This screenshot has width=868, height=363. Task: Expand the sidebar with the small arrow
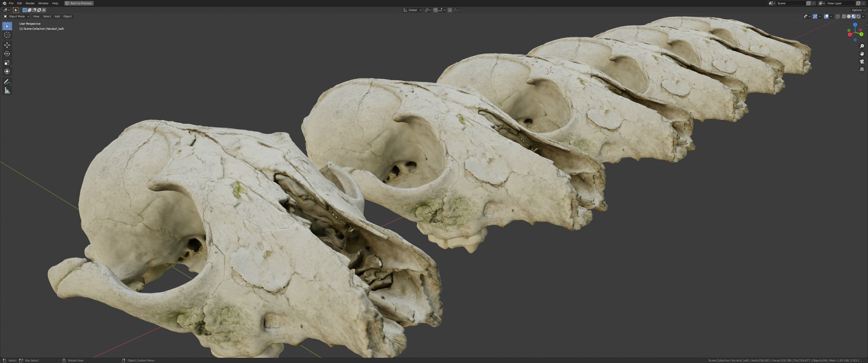(867, 25)
